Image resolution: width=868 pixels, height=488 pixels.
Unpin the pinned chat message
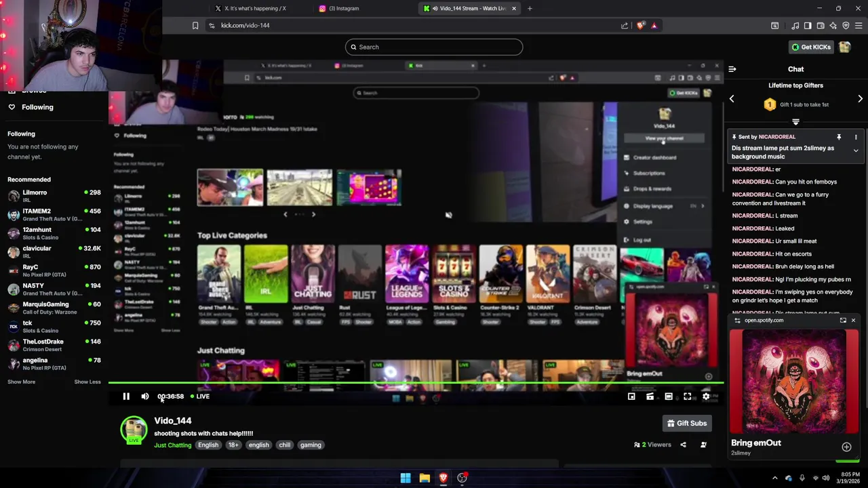[x=839, y=137]
